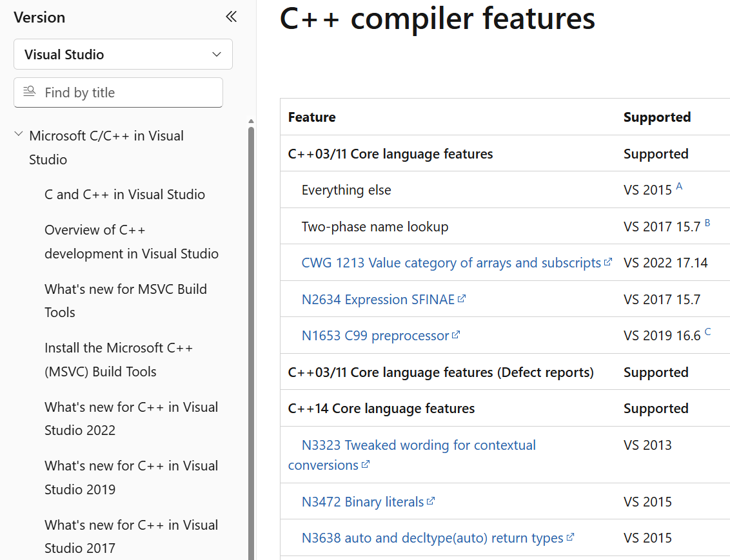The image size is (730, 560).
Task: Open Install the Microsoft C++ (MSVC) Build Tools
Action: click(119, 360)
